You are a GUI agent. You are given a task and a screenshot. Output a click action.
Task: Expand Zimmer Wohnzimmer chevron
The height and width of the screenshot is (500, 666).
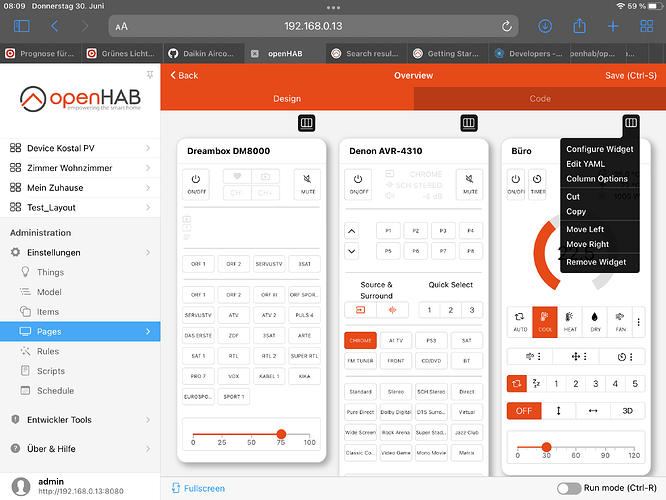(148, 168)
